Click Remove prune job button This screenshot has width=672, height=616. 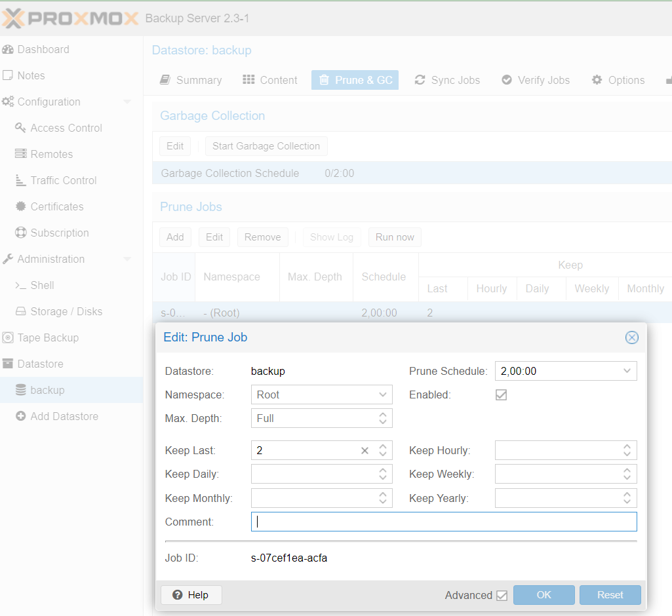[x=263, y=237]
